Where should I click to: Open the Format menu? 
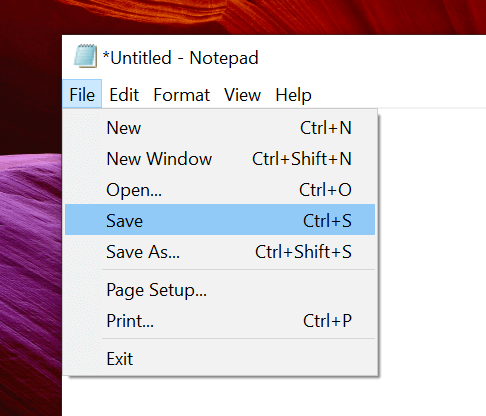pyautogui.click(x=181, y=95)
